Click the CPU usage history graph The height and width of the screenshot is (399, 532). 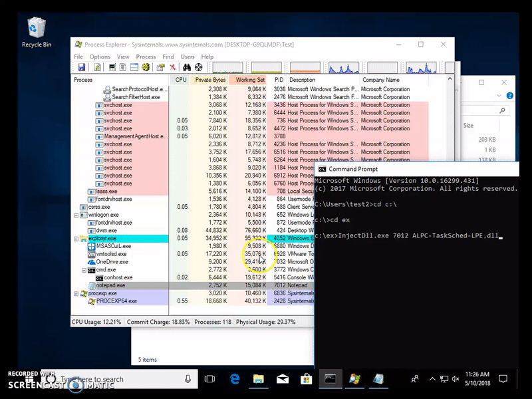(227, 67)
